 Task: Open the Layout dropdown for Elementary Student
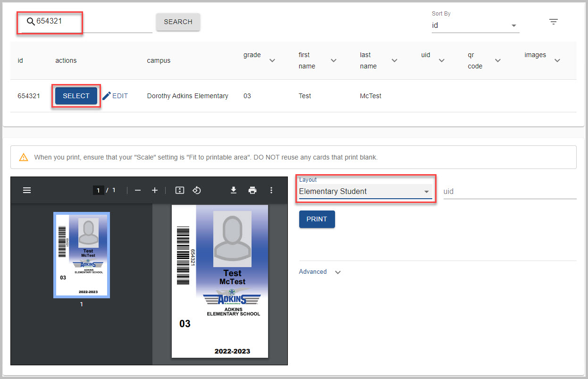tap(365, 192)
